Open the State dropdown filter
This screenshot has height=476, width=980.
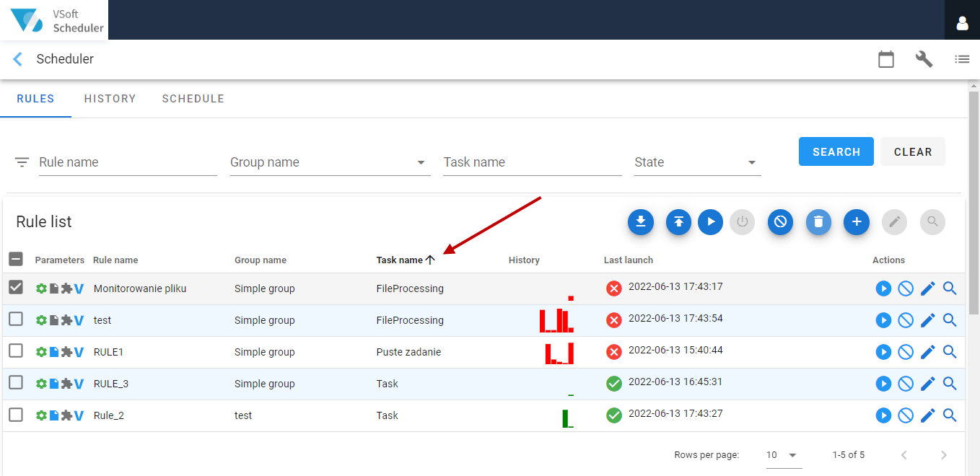[x=697, y=162]
